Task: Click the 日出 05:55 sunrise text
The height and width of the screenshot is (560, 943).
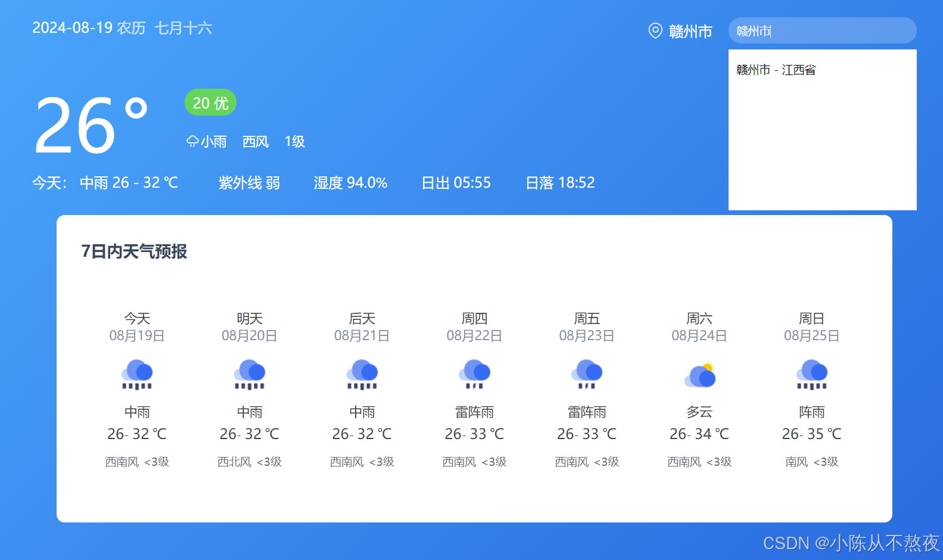Action: click(456, 183)
